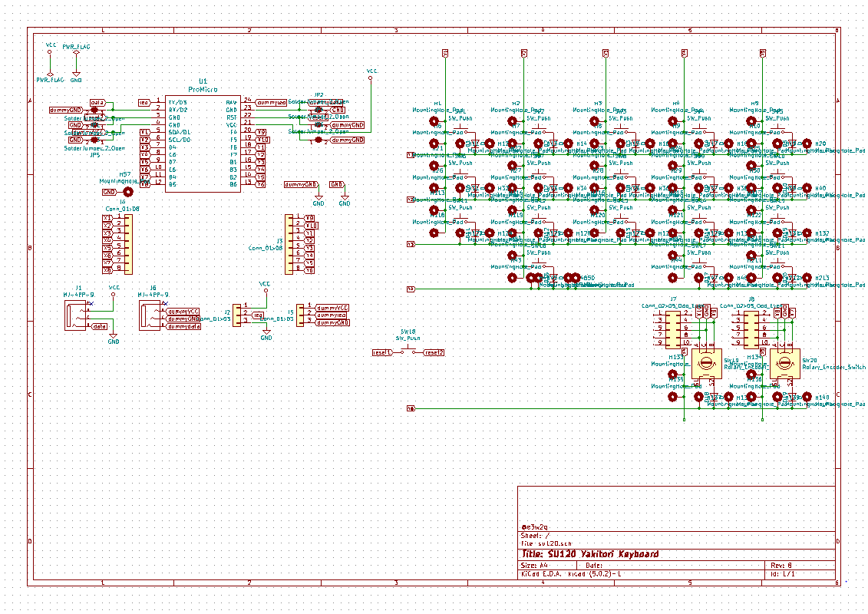This screenshot has width=868, height=614.
Task: Click the X8 label on J4 connector
Action: point(107,270)
